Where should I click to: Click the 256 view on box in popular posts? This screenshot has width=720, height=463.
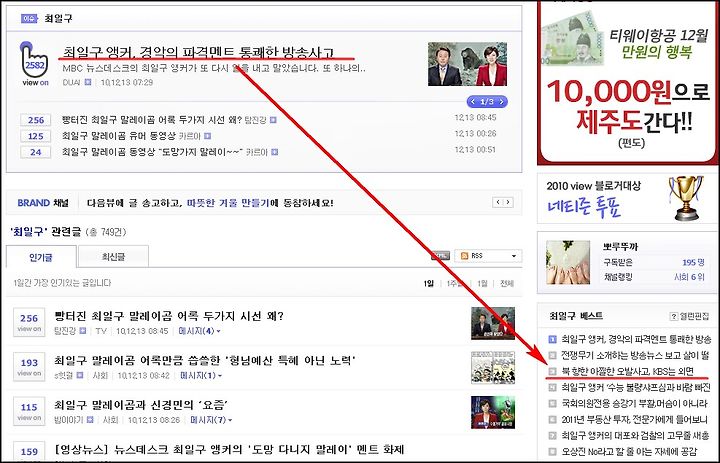tap(29, 322)
